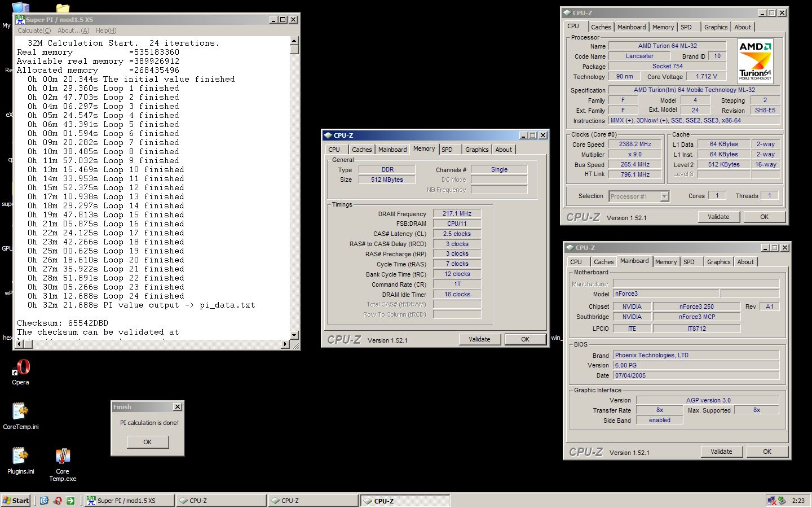Viewport: 812px width, 508px height.
Task: Open the Calculate menu in Super PI
Action: [34, 30]
